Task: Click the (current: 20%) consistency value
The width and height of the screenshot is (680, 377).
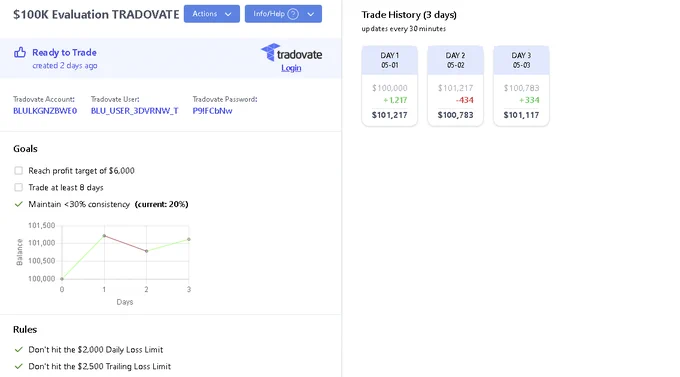Action: point(161,204)
